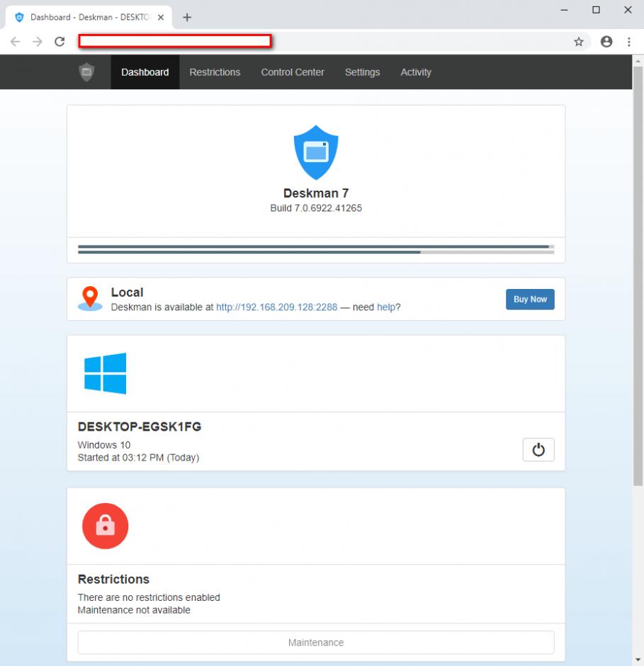644x666 pixels.
Task: Click 'Started at 03:12 PM (Today)' text
Action: click(x=138, y=458)
